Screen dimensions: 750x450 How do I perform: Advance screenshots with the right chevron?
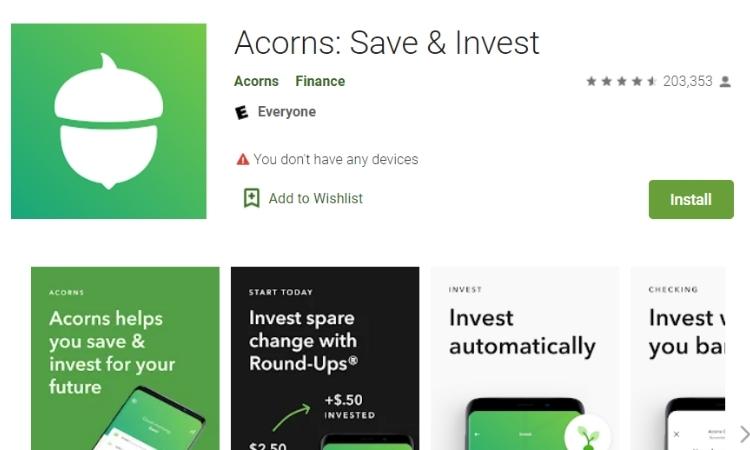(744, 434)
